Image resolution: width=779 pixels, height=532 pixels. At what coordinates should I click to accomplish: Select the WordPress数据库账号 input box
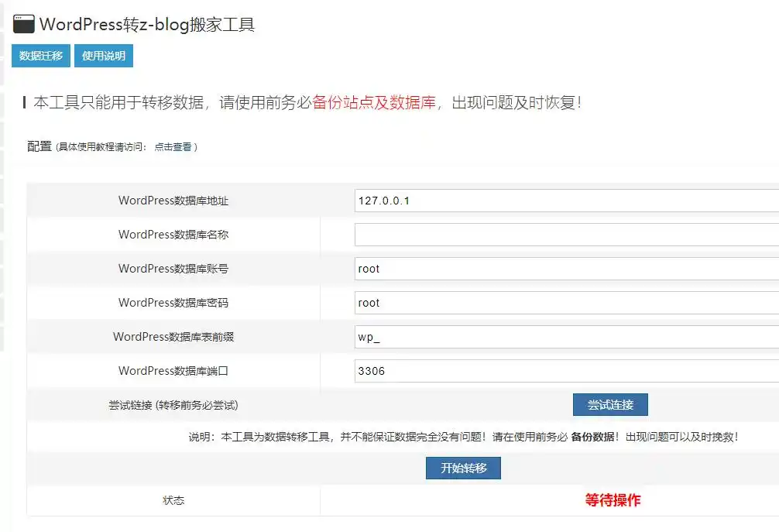[x=565, y=269]
